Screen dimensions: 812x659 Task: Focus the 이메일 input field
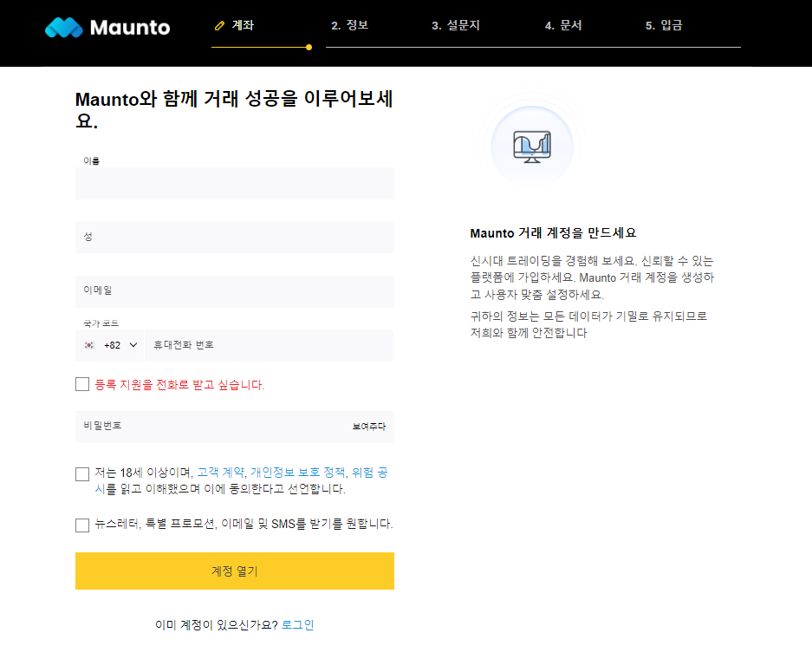coord(235,291)
